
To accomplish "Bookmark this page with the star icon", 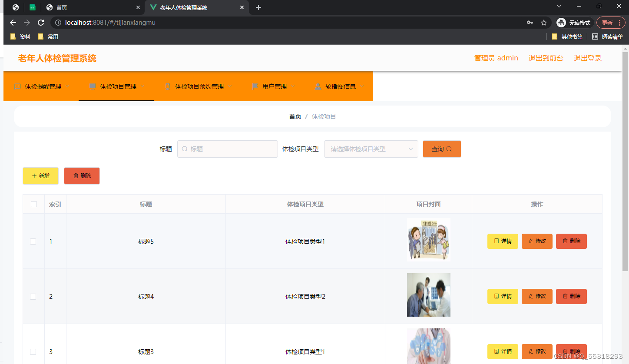I will click(x=543, y=23).
